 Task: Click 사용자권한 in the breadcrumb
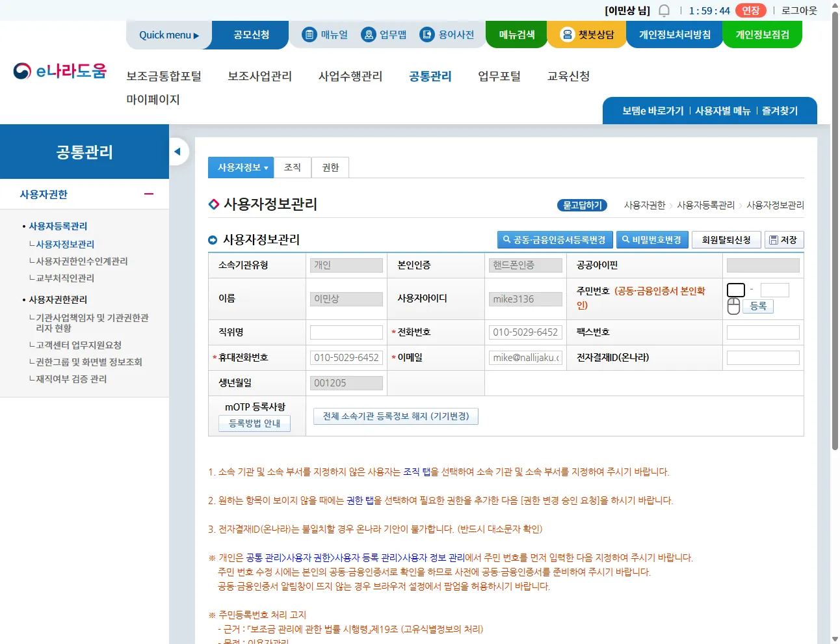pyautogui.click(x=644, y=205)
